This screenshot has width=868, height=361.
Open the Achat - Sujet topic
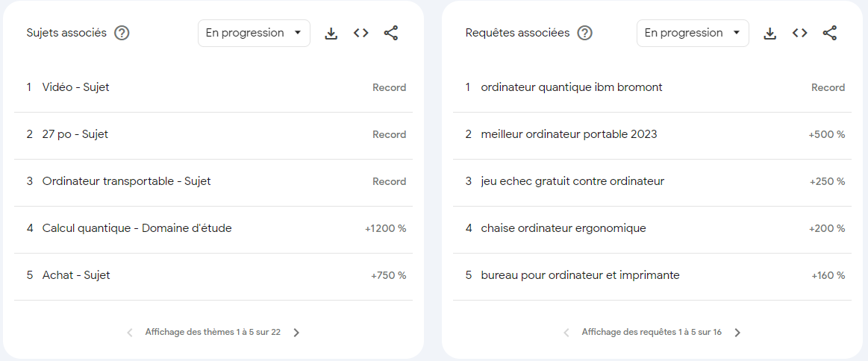click(x=213, y=275)
